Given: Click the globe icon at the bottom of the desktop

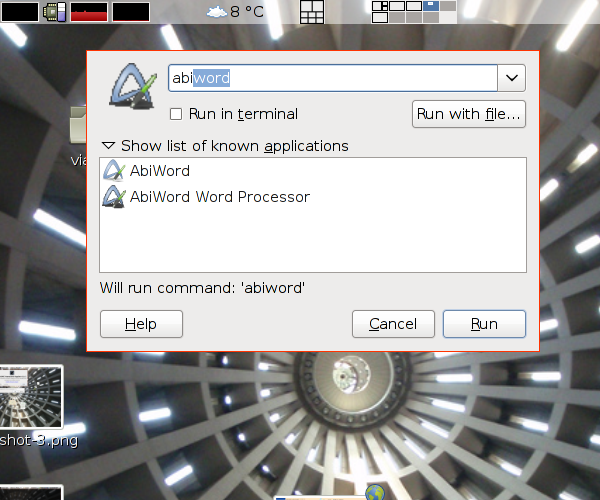Looking at the screenshot, I should click(x=375, y=491).
